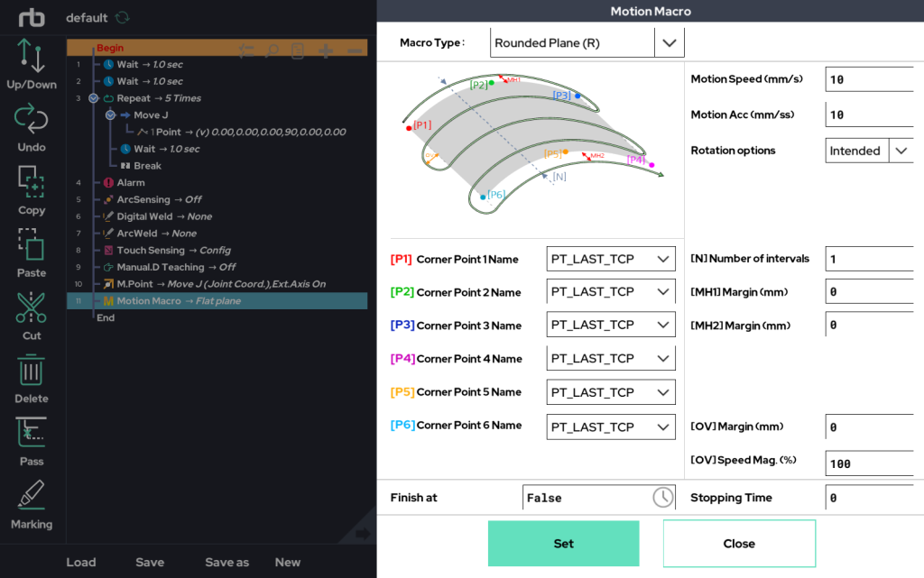This screenshot has height=578, width=924.
Task: Click New at the bottom bar
Action: (288, 562)
